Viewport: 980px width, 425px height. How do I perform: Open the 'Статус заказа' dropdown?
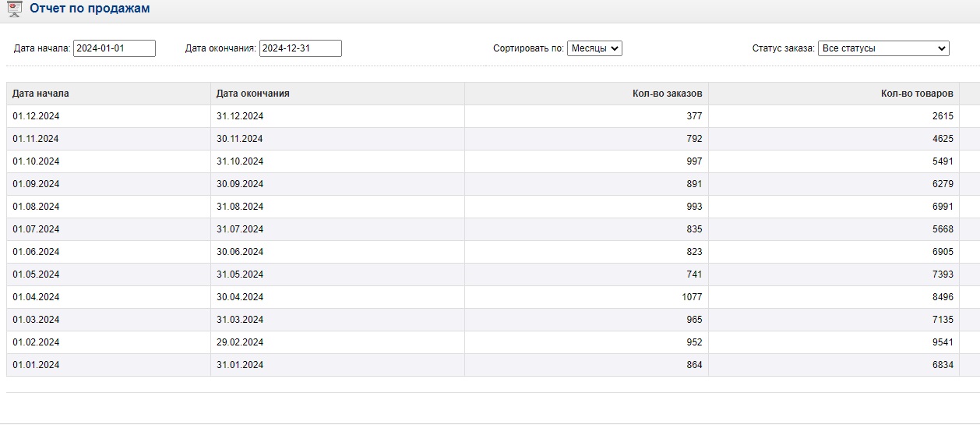883,48
